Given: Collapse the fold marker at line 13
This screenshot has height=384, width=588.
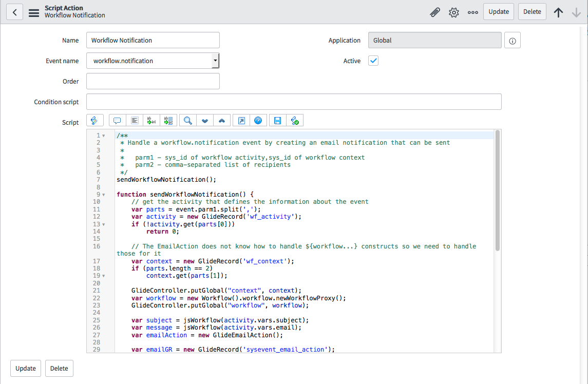Looking at the screenshot, I should [104, 225].
